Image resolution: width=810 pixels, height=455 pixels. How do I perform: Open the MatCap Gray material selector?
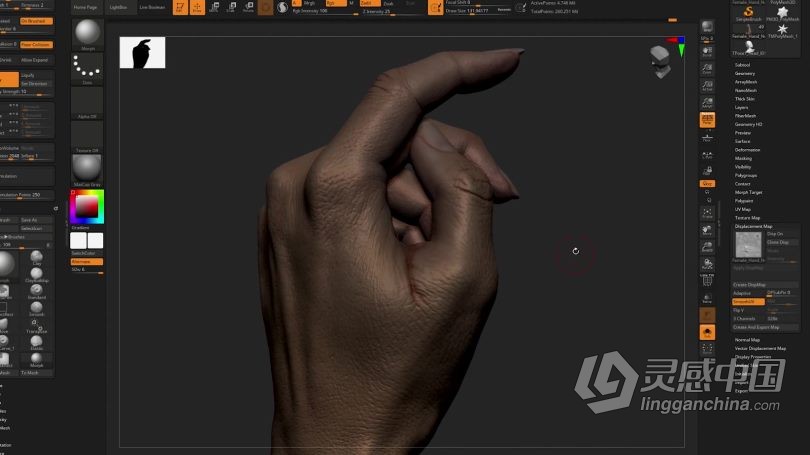[87, 170]
